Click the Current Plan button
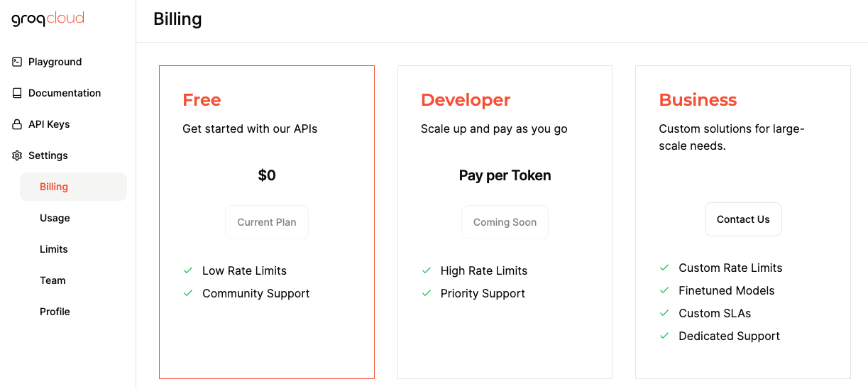The width and height of the screenshot is (868, 389). (x=267, y=222)
